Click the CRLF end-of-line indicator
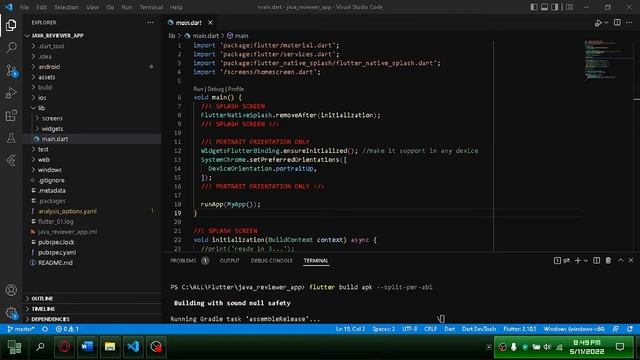 (x=430, y=329)
